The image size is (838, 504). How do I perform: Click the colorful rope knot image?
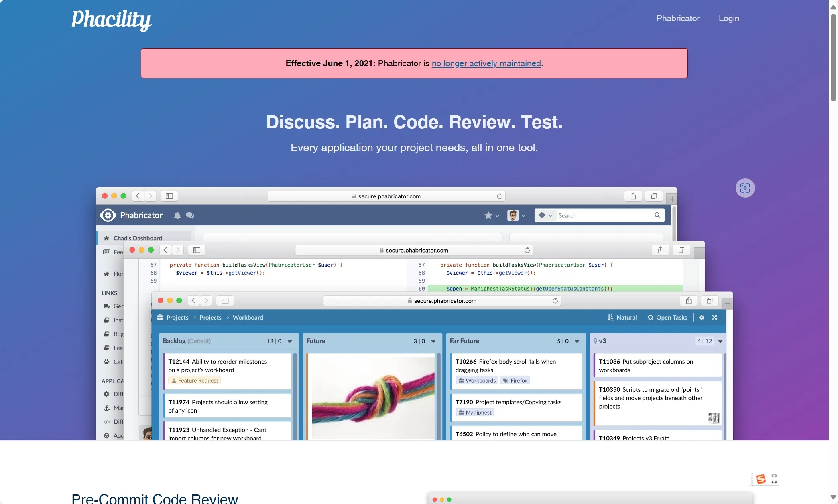tap(373, 397)
